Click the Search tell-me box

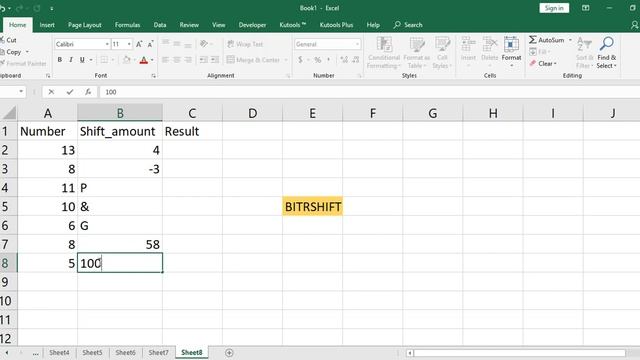click(x=408, y=25)
